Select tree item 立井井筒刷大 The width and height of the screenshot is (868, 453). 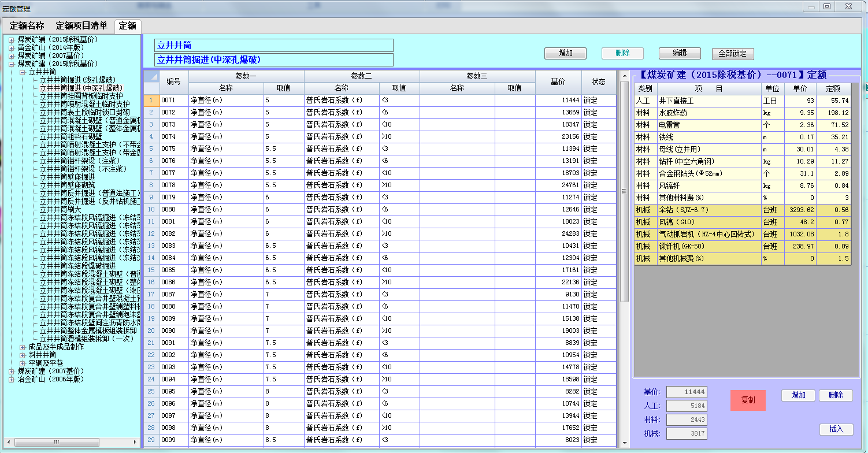pyautogui.click(x=60, y=209)
